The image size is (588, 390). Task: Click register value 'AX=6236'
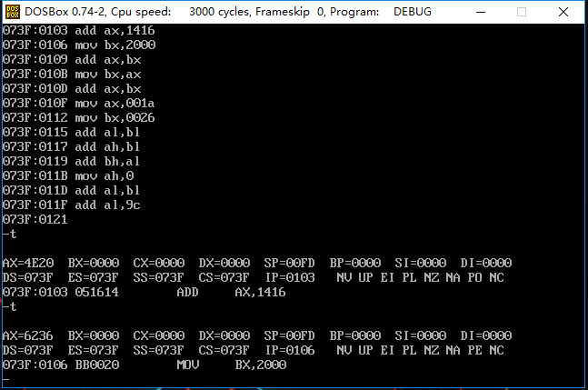[x=28, y=336]
